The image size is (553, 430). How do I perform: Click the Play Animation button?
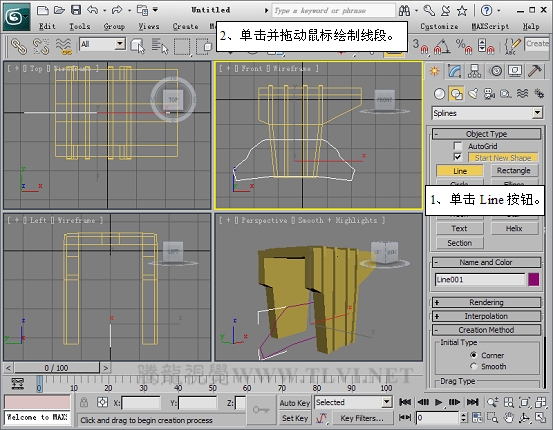coord(438,402)
